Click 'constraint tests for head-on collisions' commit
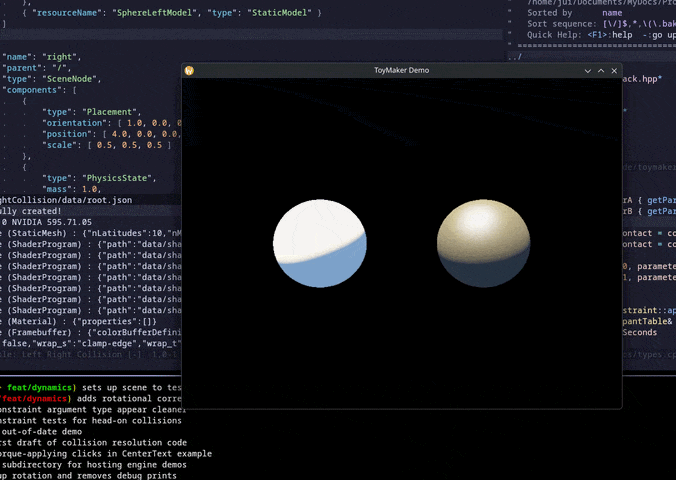The image size is (676, 480). point(91,420)
